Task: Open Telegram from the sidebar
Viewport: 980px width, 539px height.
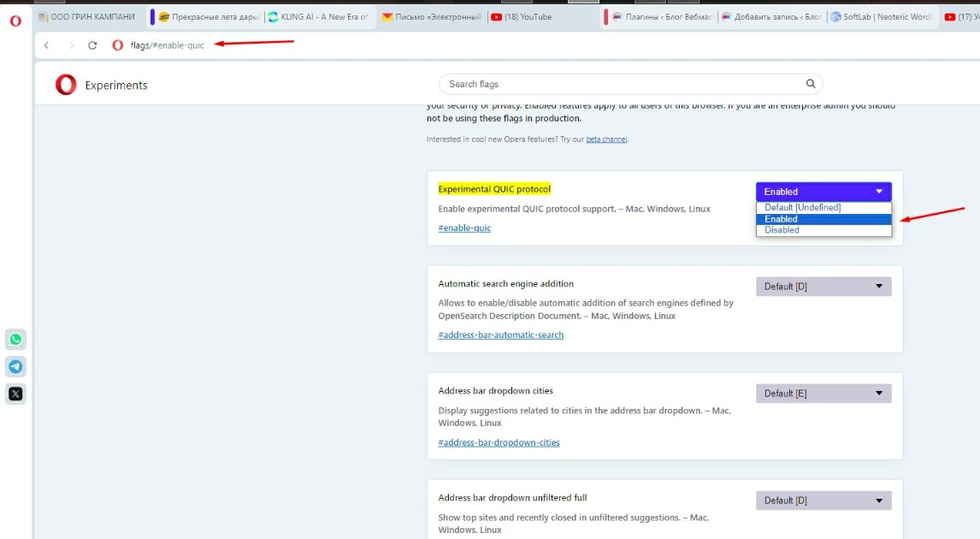Action: click(15, 366)
